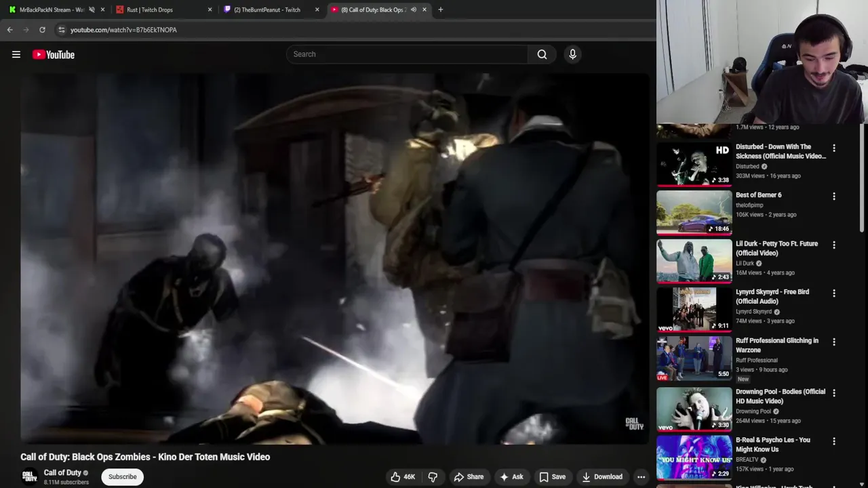868x488 pixels.
Task: Open Lynyrd Skynyrd Free Bird thumbnail
Action: coord(694,309)
